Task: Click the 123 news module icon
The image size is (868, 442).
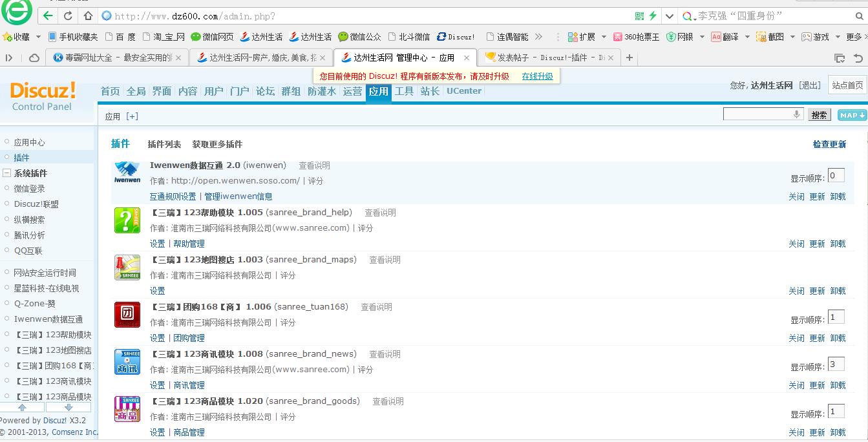Action: [127, 362]
